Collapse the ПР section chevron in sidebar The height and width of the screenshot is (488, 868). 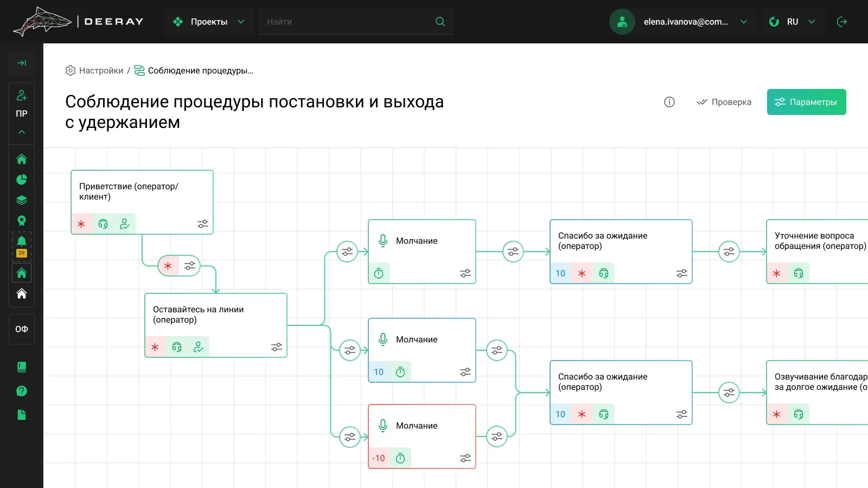22,132
